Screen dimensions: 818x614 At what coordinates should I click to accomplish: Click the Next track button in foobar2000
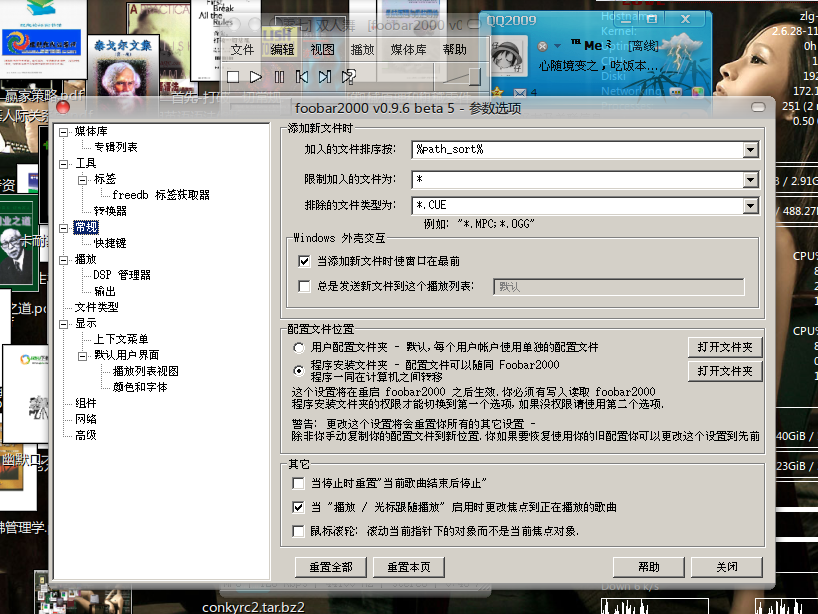[x=324, y=77]
